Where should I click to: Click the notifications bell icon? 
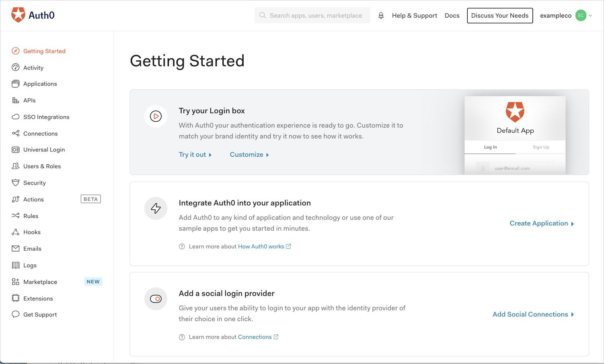pyautogui.click(x=381, y=16)
